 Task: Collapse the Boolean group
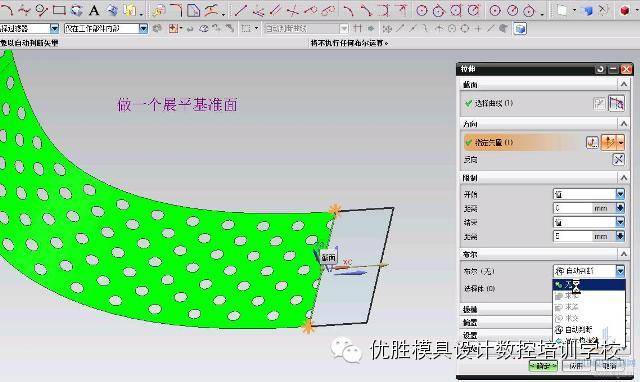point(624,254)
